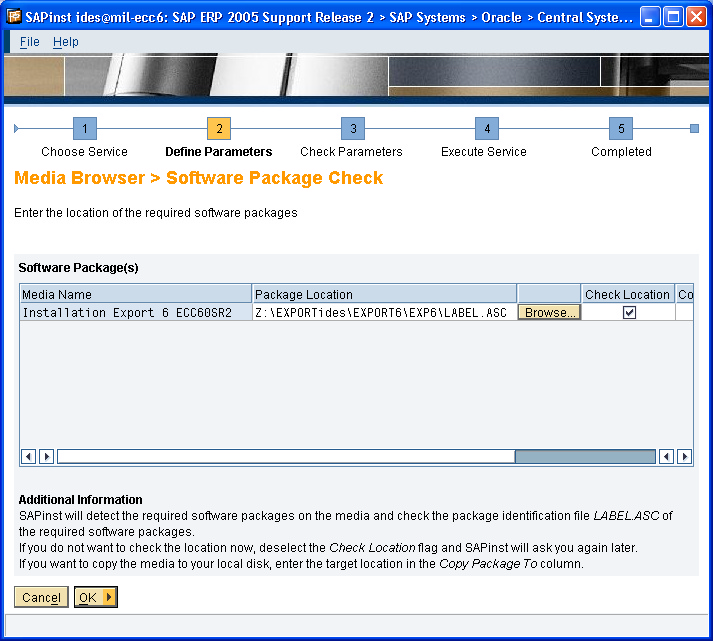Click the end square of the progress line
713x641 pixels.
pyautogui.click(x=694, y=129)
